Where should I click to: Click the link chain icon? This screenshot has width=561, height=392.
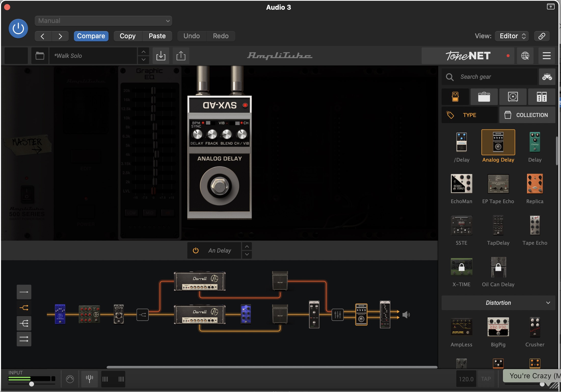click(x=542, y=36)
